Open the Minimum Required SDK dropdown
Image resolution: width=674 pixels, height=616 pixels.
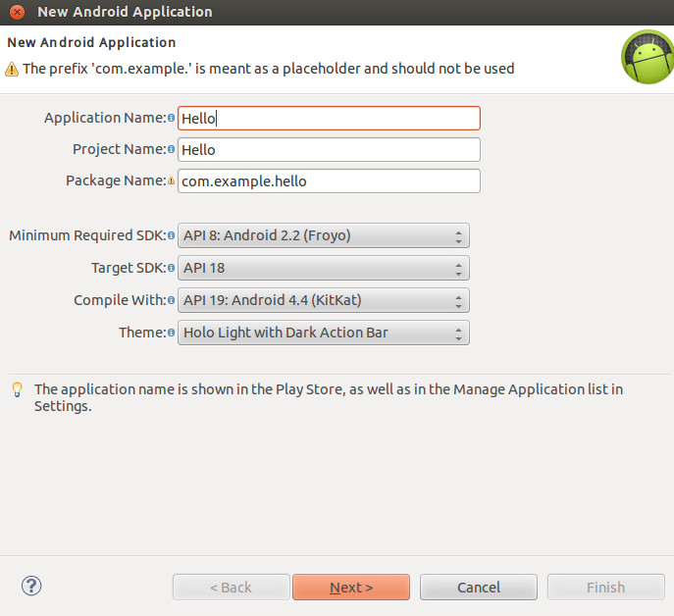(324, 235)
